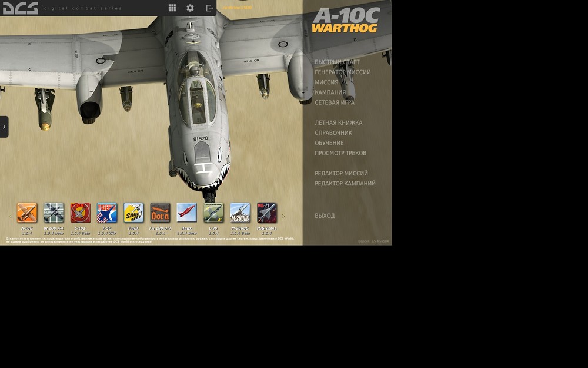Select the C-101 module icon
588x368 pixels.
pyautogui.click(x=80, y=213)
